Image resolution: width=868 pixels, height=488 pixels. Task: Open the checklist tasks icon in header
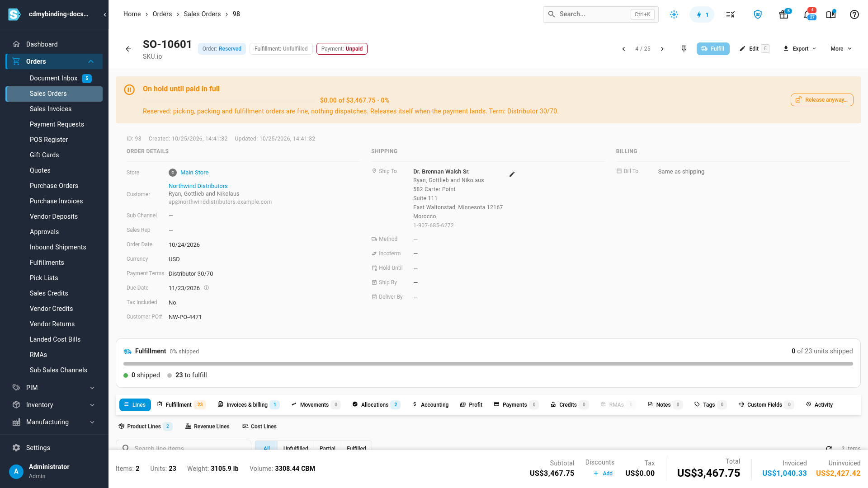pyautogui.click(x=730, y=14)
